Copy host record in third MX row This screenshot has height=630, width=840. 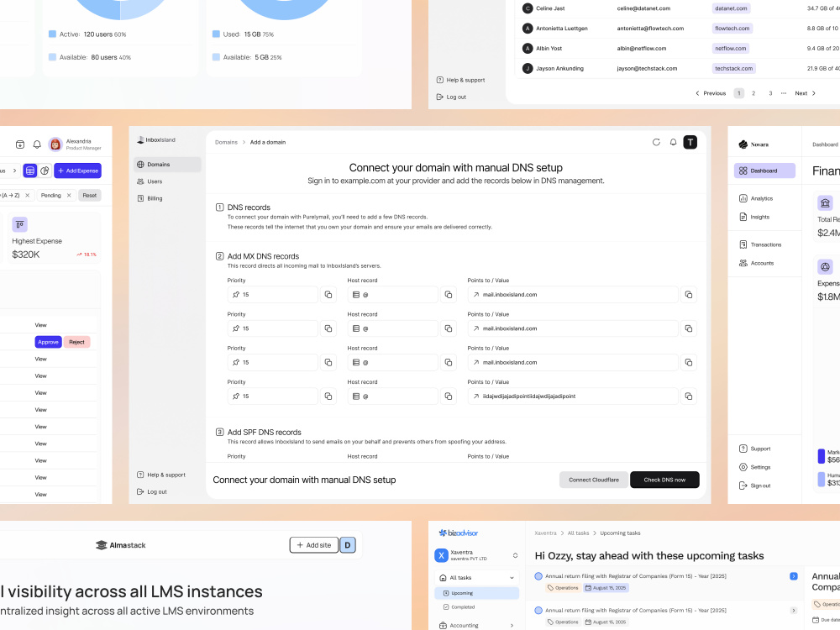(x=449, y=363)
